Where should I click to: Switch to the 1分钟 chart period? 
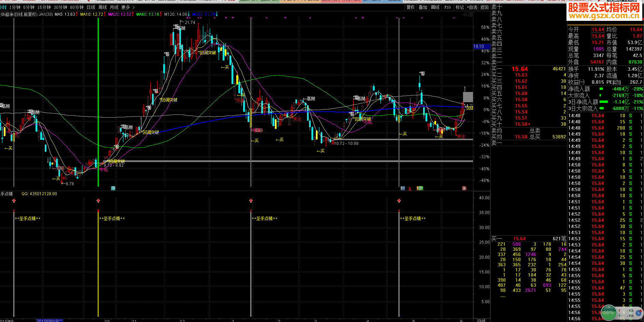pyautogui.click(x=15, y=7)
